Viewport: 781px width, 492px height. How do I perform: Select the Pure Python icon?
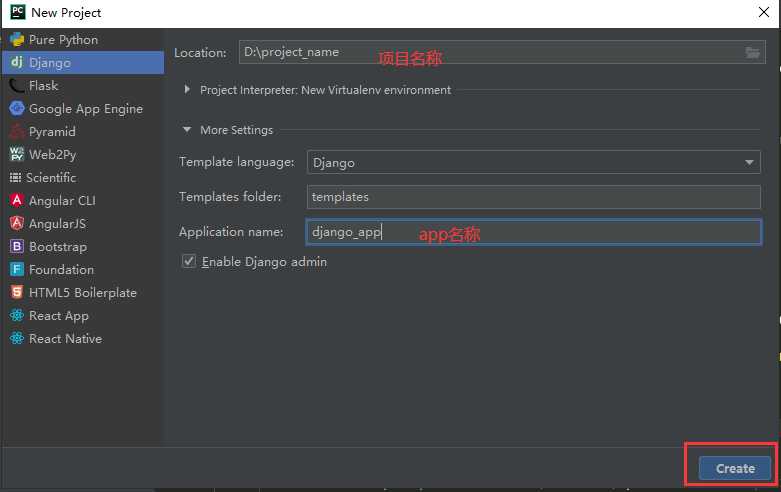coord(17,39)
